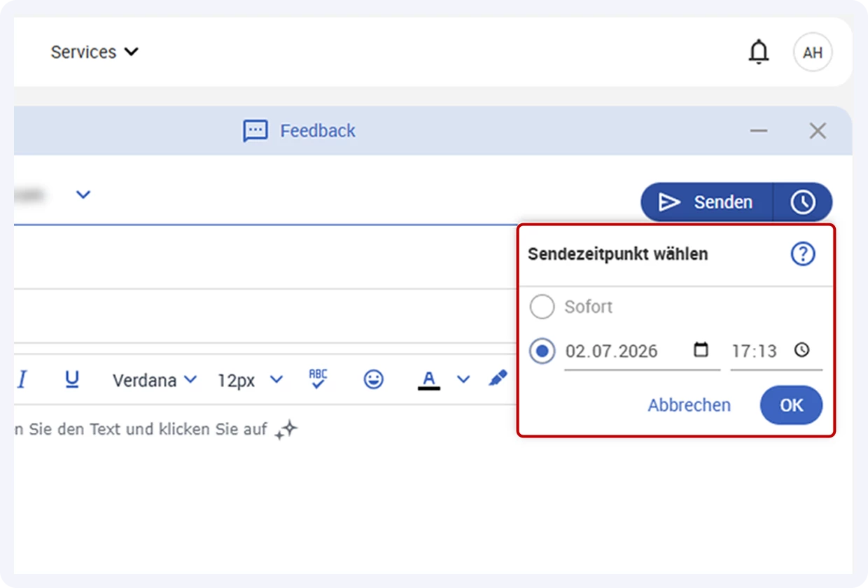Screen dimensions: 868x588
Task: Open the emoji picker
Action: click(x=374, y=380)
